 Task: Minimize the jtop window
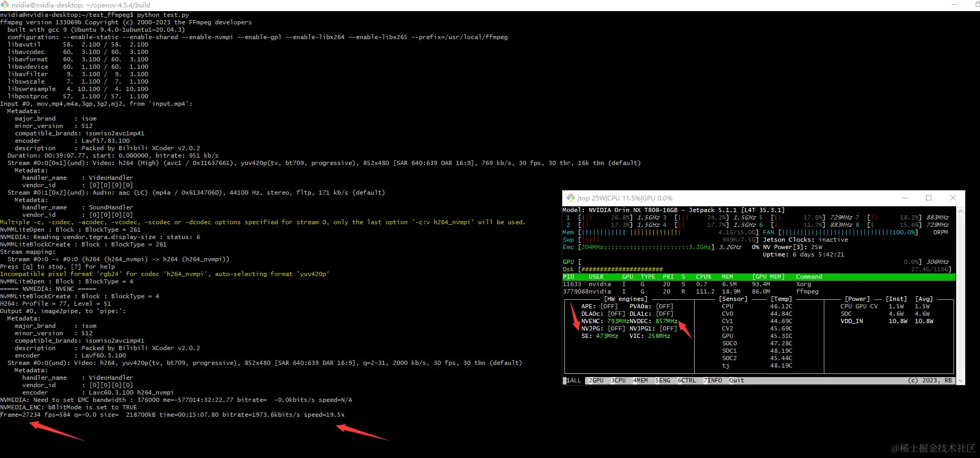click(x=905, y=198)
